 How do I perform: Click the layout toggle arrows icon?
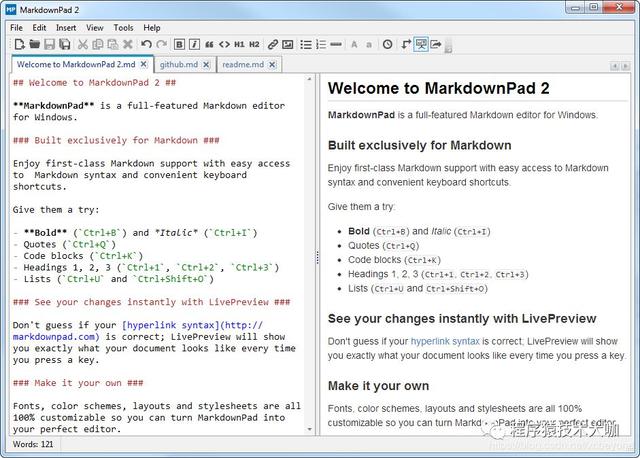[406, 44]
